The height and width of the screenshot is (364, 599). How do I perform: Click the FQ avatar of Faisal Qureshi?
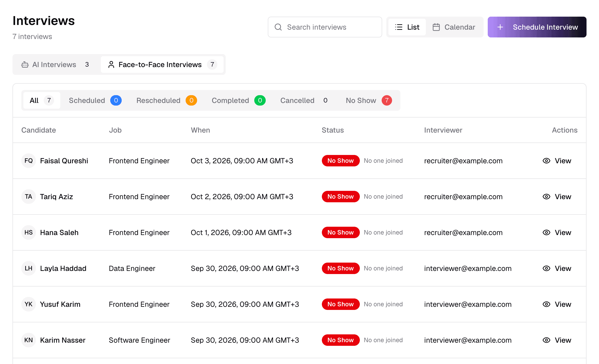click(29, 161)
